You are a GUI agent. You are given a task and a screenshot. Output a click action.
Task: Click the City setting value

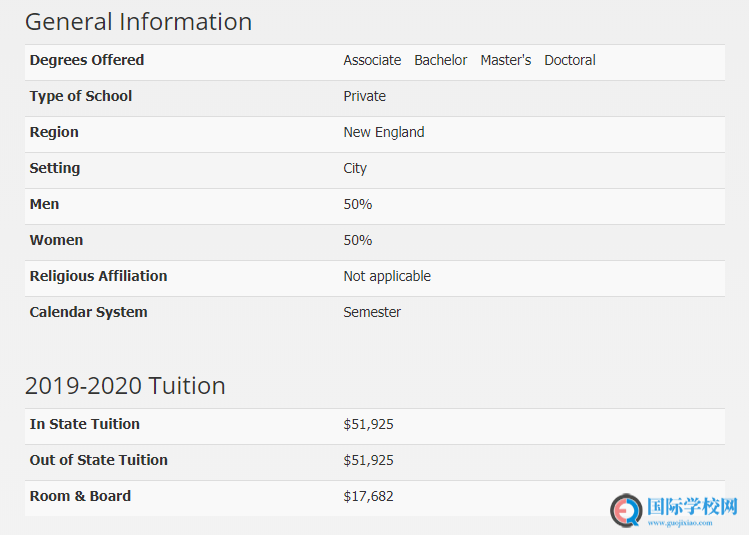pos(355,169)
